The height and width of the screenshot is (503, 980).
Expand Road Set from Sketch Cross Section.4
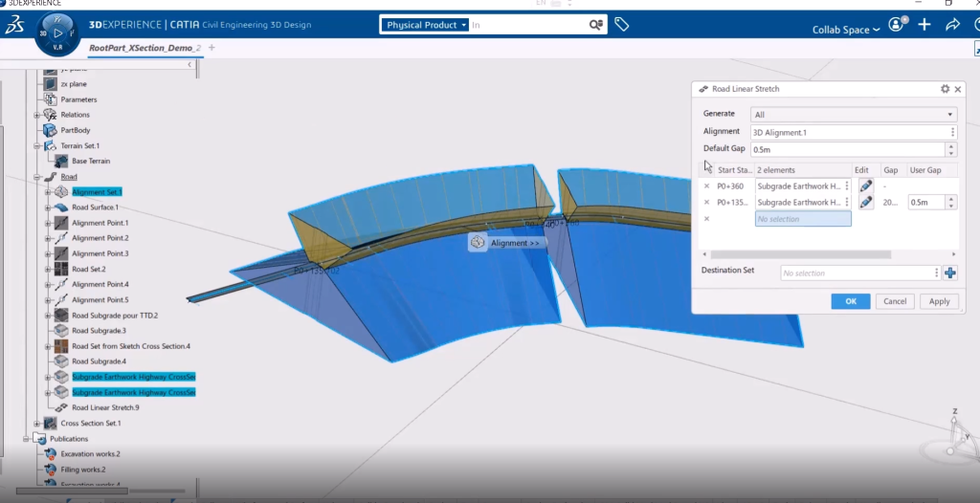(48, 346)
